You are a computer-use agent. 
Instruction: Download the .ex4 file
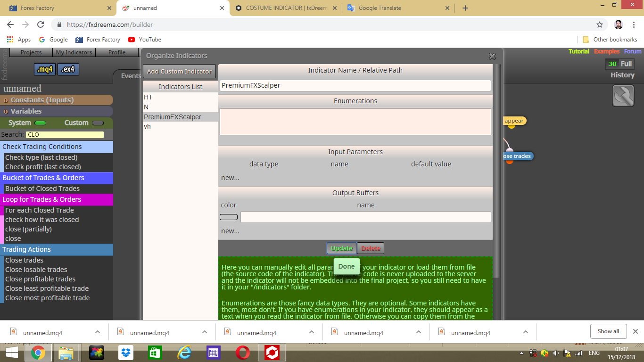pos(68,70)
